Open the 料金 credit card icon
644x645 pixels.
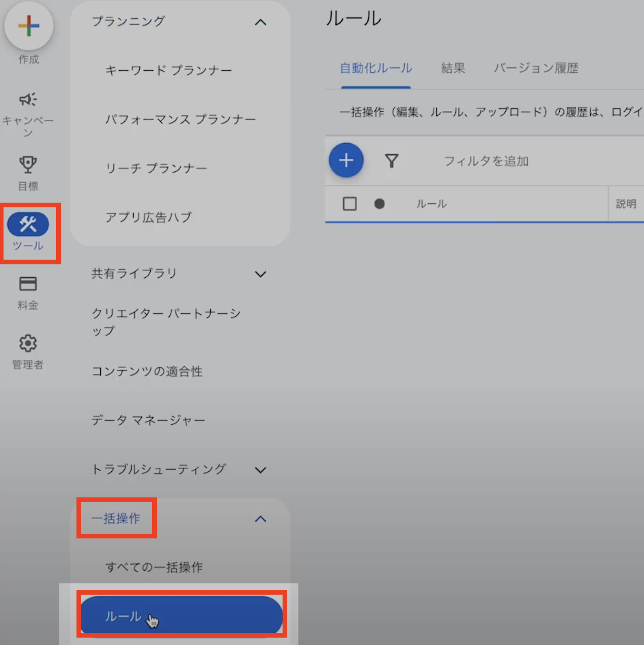point(28,284)
